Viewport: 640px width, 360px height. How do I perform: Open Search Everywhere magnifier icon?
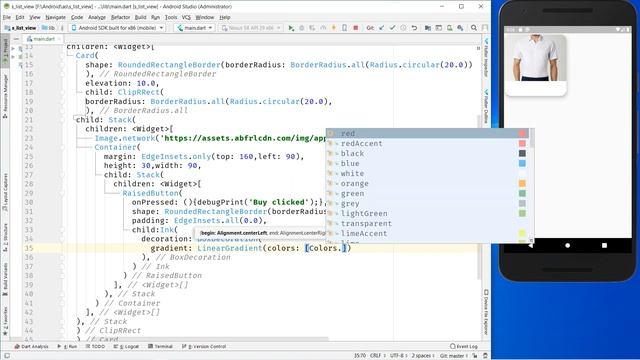[473, 28]
